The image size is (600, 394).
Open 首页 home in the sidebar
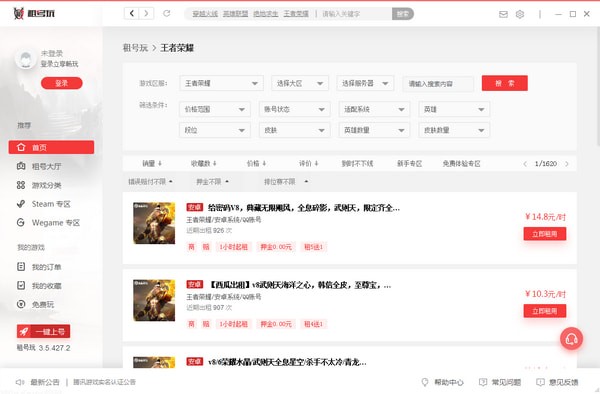click(51, 147)
